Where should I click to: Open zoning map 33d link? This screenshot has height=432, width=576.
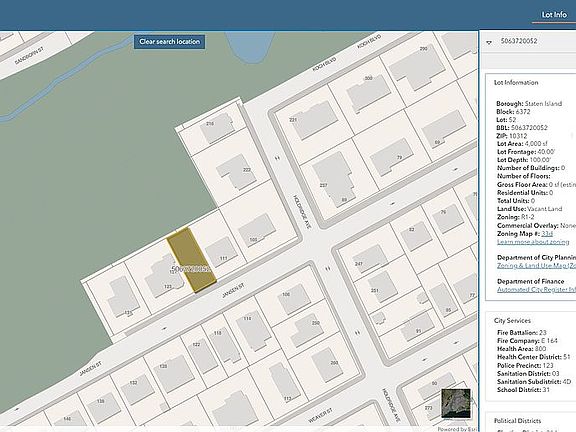(547, 234)
